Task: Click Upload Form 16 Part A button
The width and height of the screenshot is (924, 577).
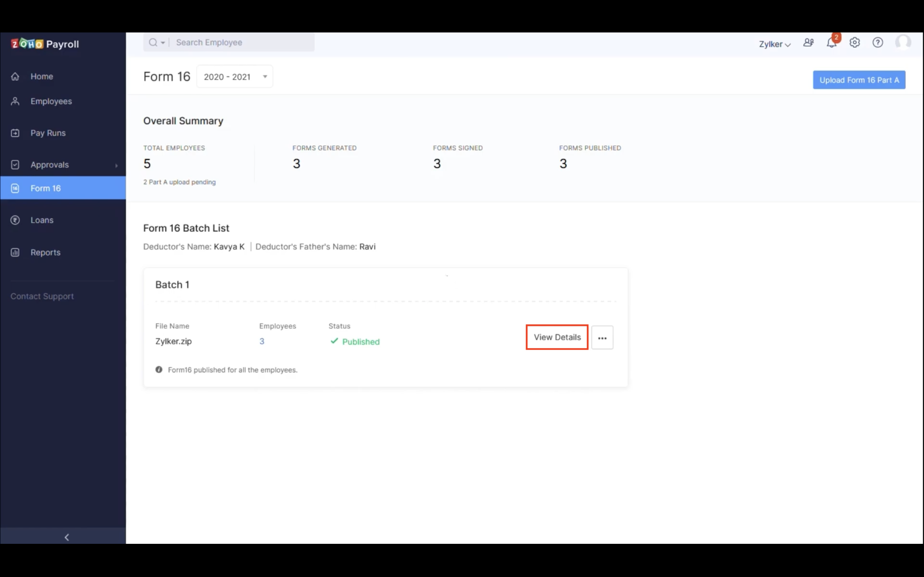Action: point(859,80)
